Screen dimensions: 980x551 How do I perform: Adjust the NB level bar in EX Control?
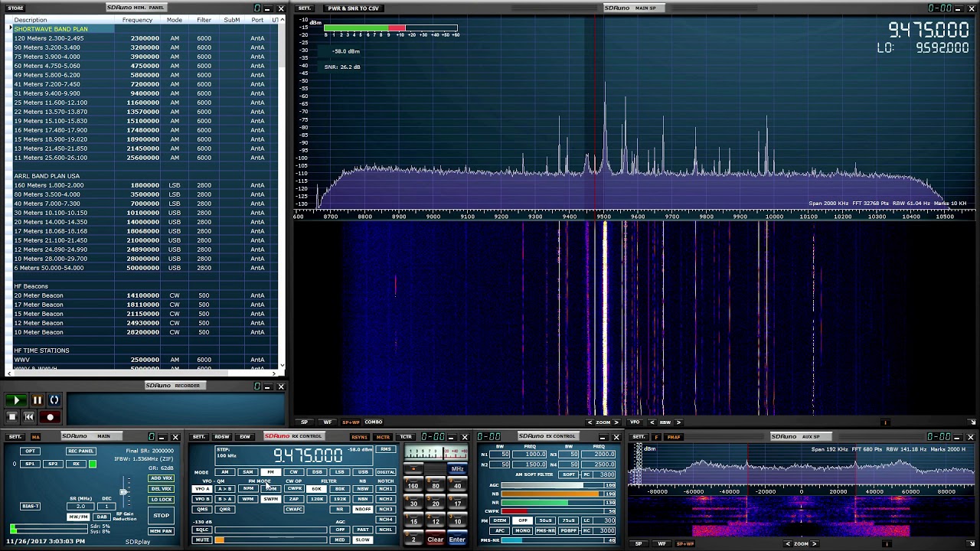tap(554, 494)
